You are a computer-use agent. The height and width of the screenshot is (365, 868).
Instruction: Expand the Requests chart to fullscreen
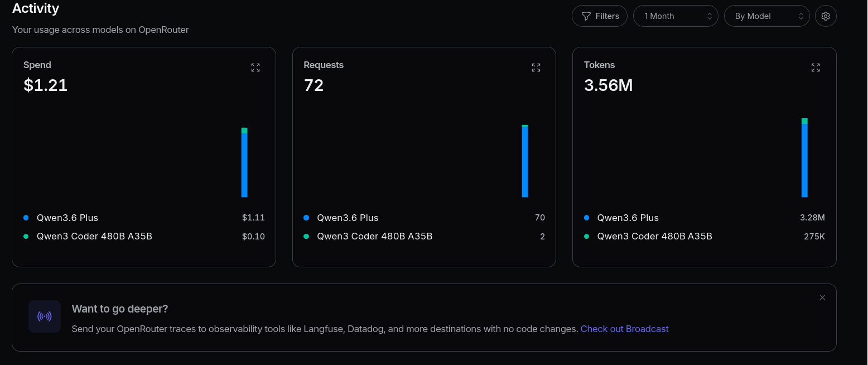click(536, 68)
